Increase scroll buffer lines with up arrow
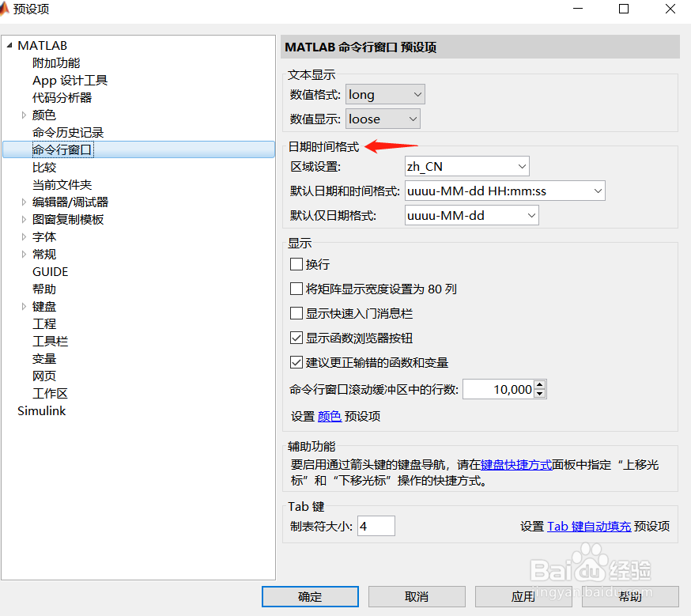The width and height of the screenshot is (691, 616). click(x=540, y=384)
